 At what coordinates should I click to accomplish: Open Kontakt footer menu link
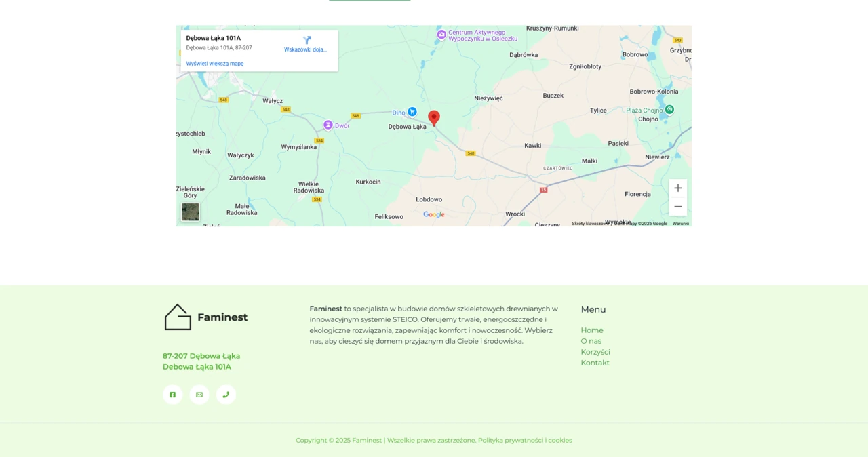(x=595, y=363)
